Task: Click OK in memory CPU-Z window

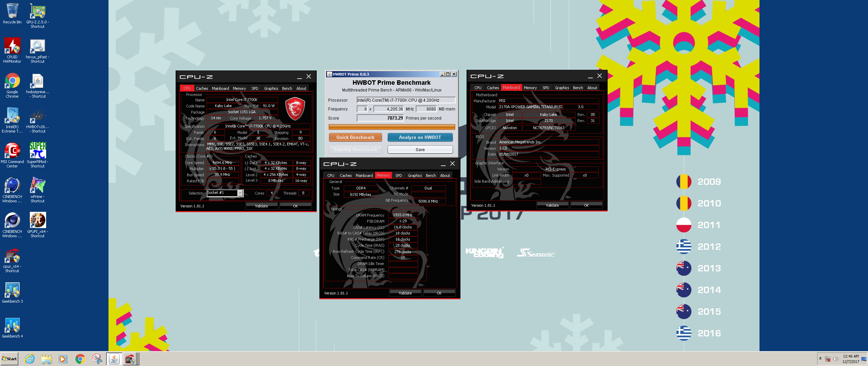Action: tap(439, 293)
